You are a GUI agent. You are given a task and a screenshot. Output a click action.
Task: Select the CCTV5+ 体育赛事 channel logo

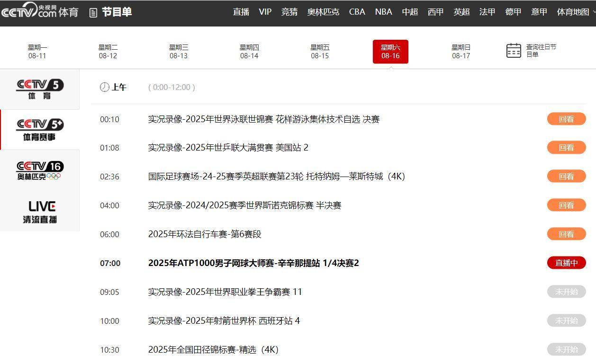click(40, 130)
